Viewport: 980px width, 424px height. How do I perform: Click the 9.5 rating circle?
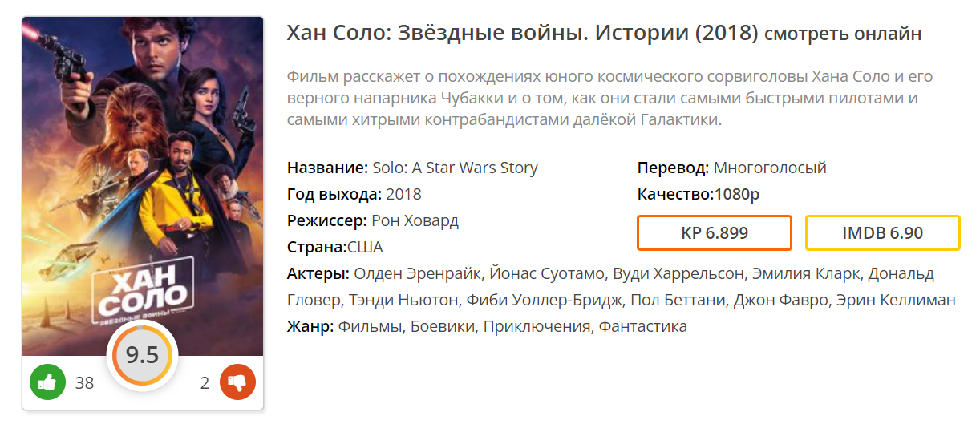[x=142, y=355]
